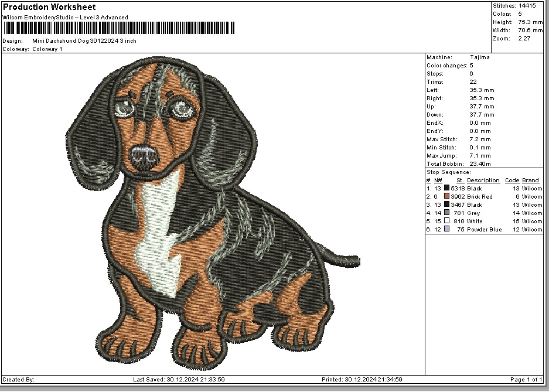Click the Left value '35.3 mm'
This screenshot has height=392, width=549.
pyautogui.click(x=482, y=90)
